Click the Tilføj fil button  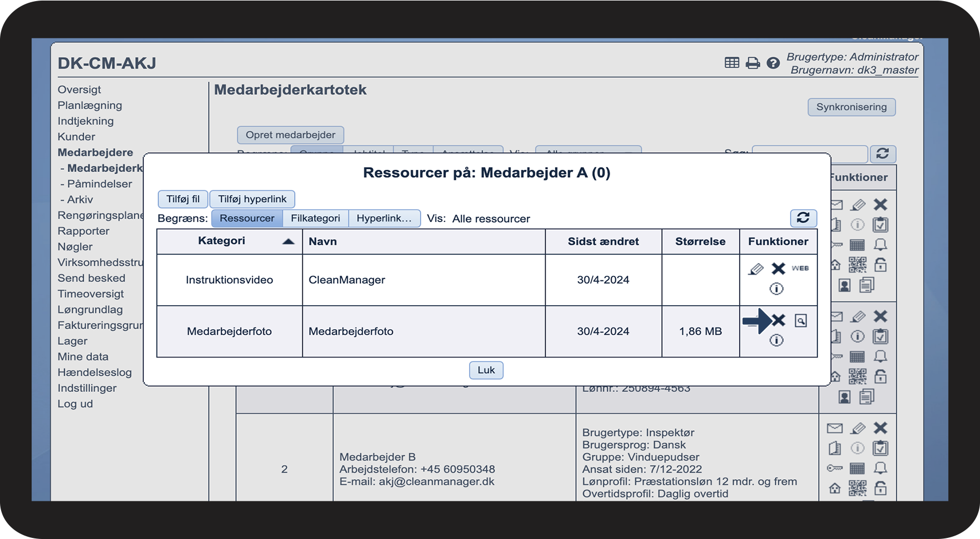pos(182,199)
